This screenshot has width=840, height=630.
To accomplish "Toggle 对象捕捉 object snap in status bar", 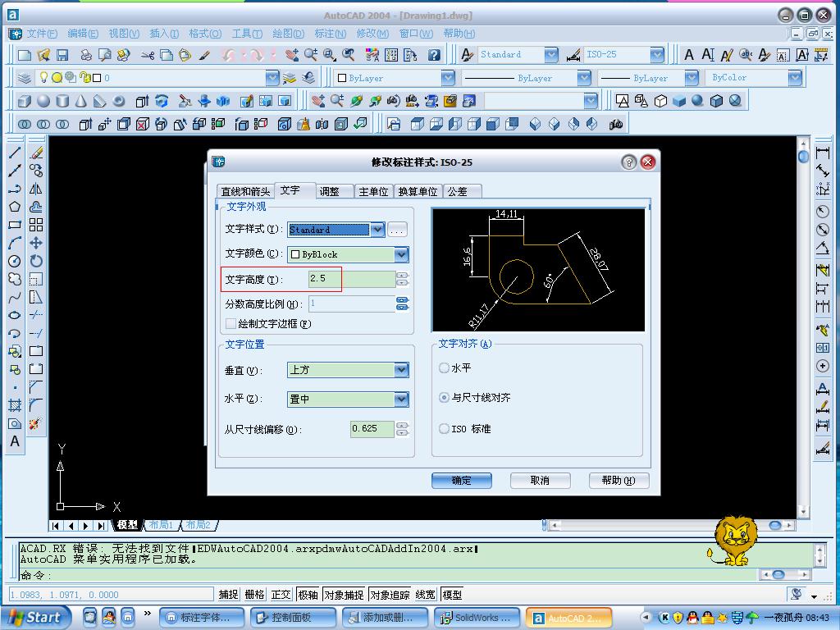I will tap(344, 595).
